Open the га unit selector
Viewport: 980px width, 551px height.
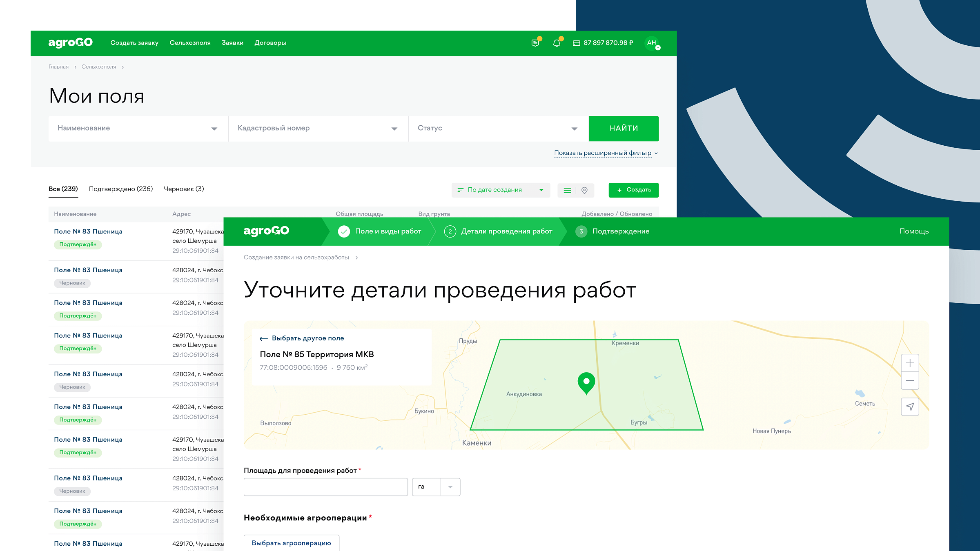pyautogui.click(x=436, y=487)
